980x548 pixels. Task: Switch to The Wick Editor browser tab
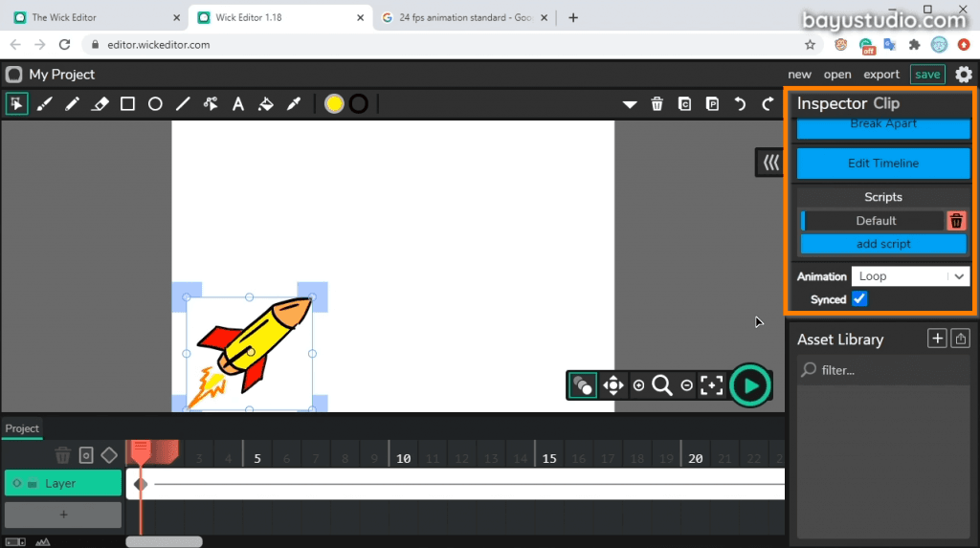click(x=94, y=17)
